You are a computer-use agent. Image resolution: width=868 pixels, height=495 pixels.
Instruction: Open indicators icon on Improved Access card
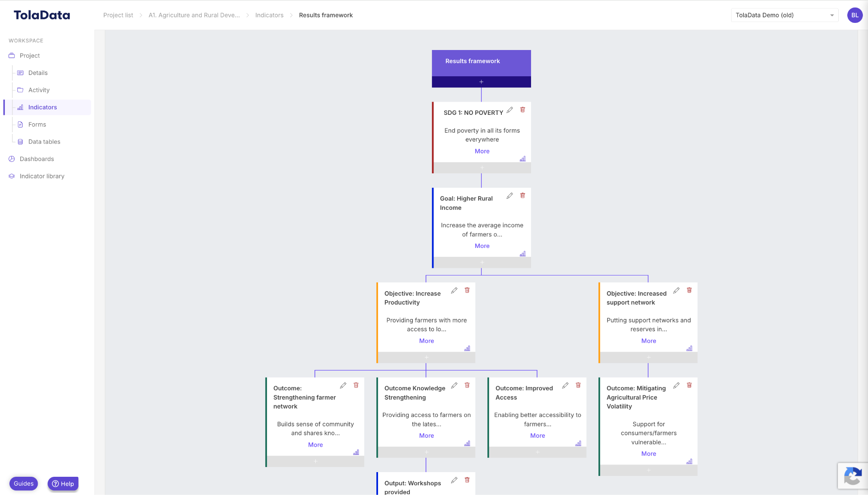pos(578,444)
